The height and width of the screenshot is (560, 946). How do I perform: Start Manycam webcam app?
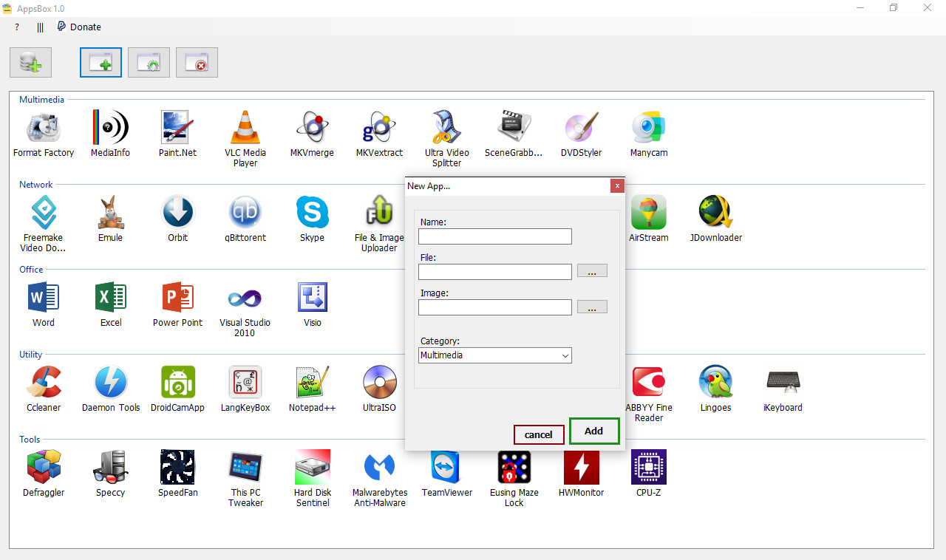pos(649,128)
